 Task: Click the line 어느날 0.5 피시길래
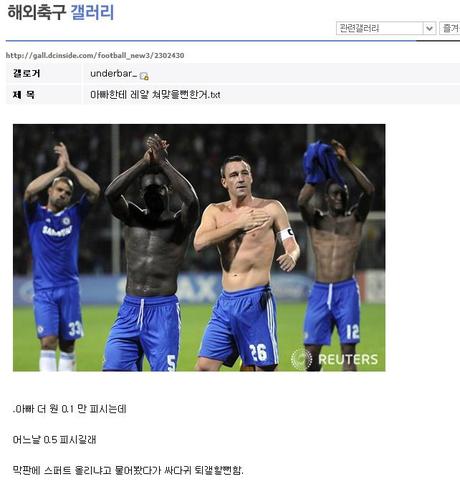54,439
